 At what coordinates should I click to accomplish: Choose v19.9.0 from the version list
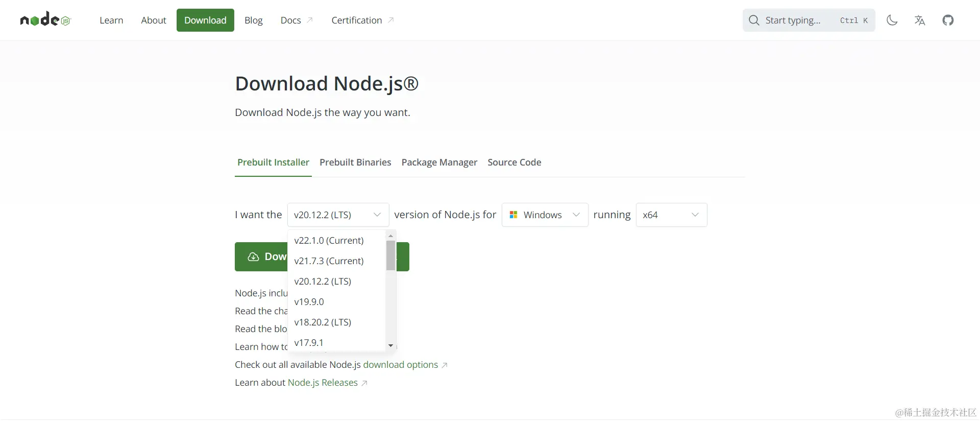click(x=337, y=302)
